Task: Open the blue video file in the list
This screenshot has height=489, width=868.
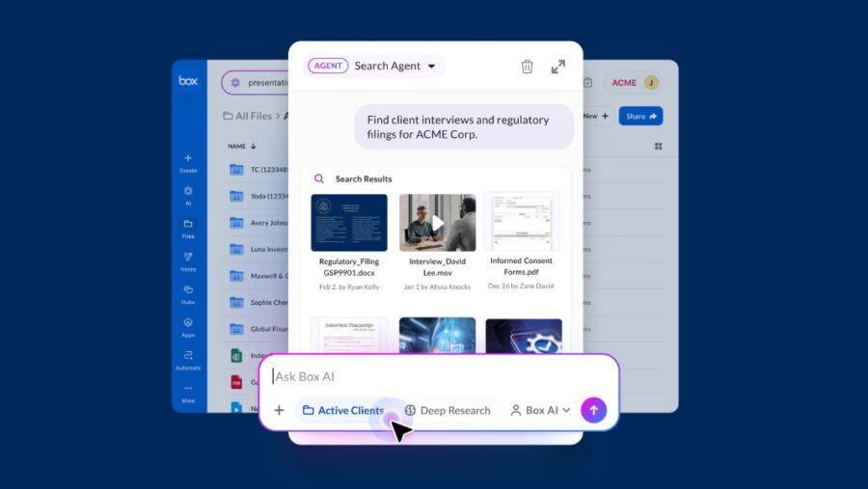Action: coord(236,408)
